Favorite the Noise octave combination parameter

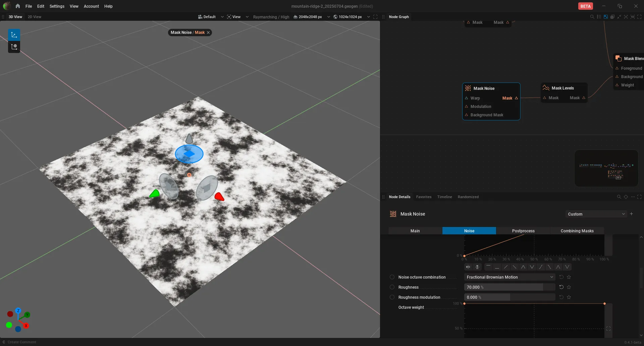(x=569, y=277)
